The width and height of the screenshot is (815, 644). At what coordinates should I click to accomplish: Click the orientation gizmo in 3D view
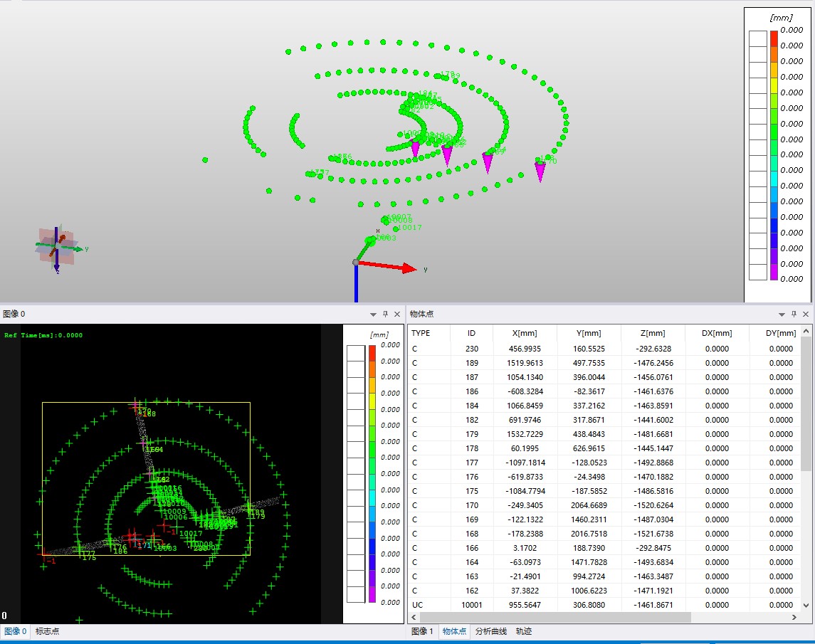coord(56,246)
